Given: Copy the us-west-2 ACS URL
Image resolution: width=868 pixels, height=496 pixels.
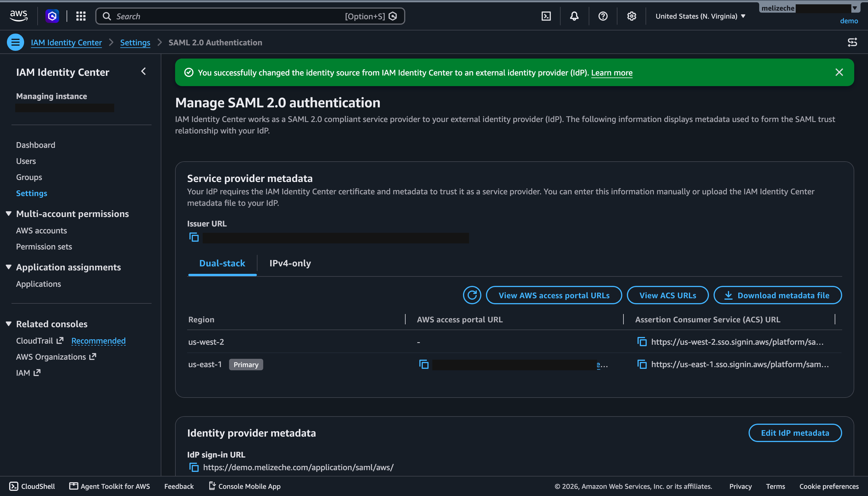Looking at the screenshot, I should pyautogui.click(x=642, y=342).
